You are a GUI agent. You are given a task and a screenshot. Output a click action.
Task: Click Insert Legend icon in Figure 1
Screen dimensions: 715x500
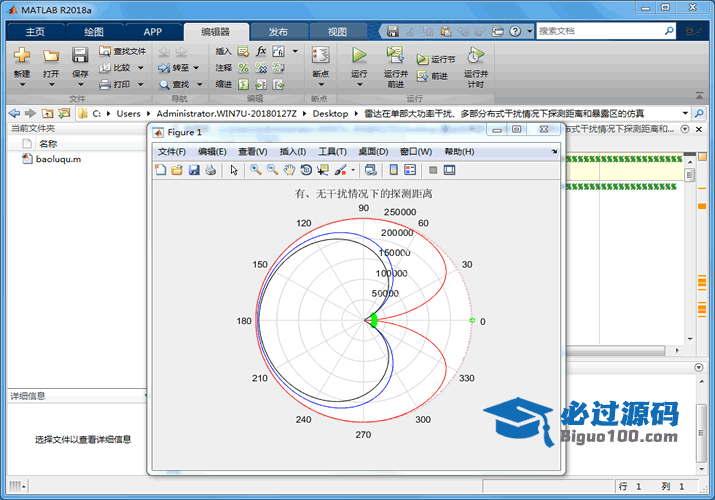coord(410,170)
